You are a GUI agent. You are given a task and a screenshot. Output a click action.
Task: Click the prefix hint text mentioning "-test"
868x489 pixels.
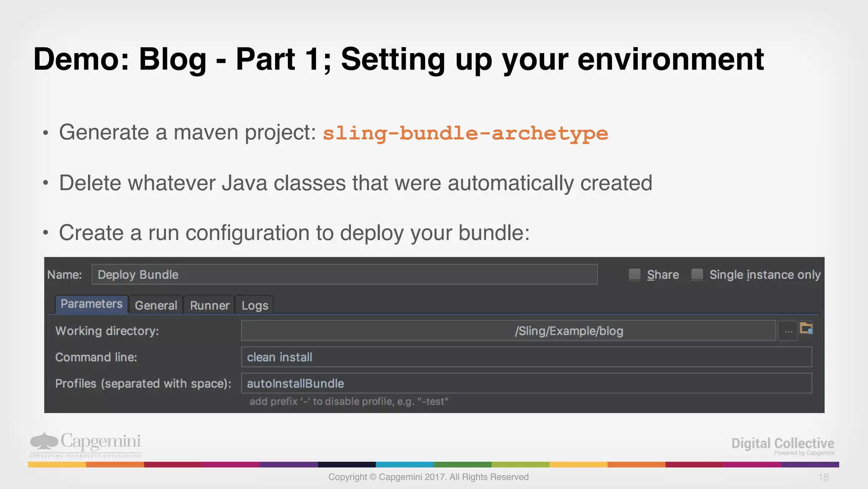349,401
